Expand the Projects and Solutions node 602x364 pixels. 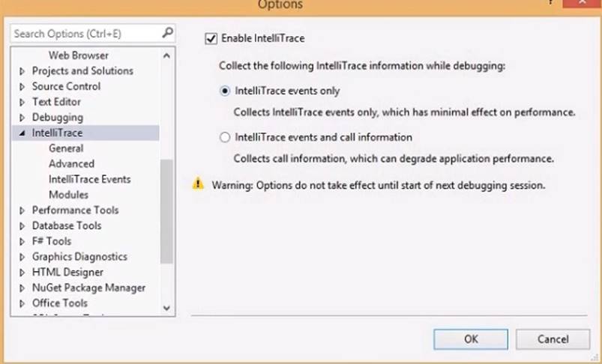[x=22, y=71]
